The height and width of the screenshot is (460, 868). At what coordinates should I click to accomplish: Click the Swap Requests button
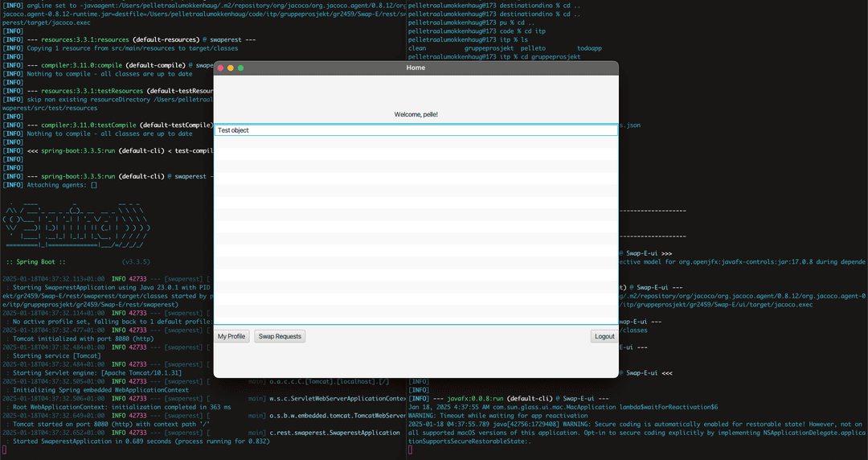280,336
